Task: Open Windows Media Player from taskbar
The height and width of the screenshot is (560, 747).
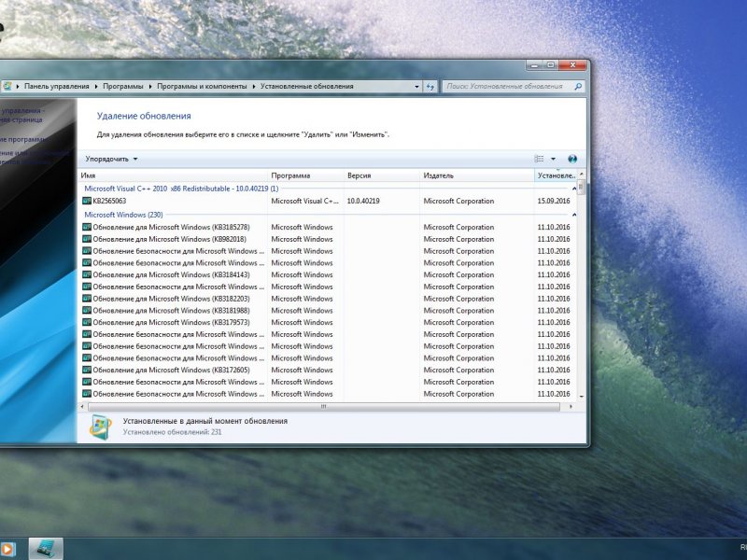Action: pos(7,549)
